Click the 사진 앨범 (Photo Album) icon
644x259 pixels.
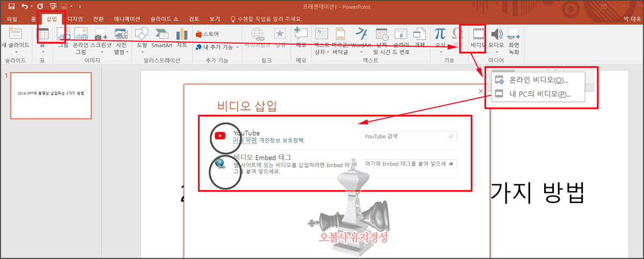point(121,34)
